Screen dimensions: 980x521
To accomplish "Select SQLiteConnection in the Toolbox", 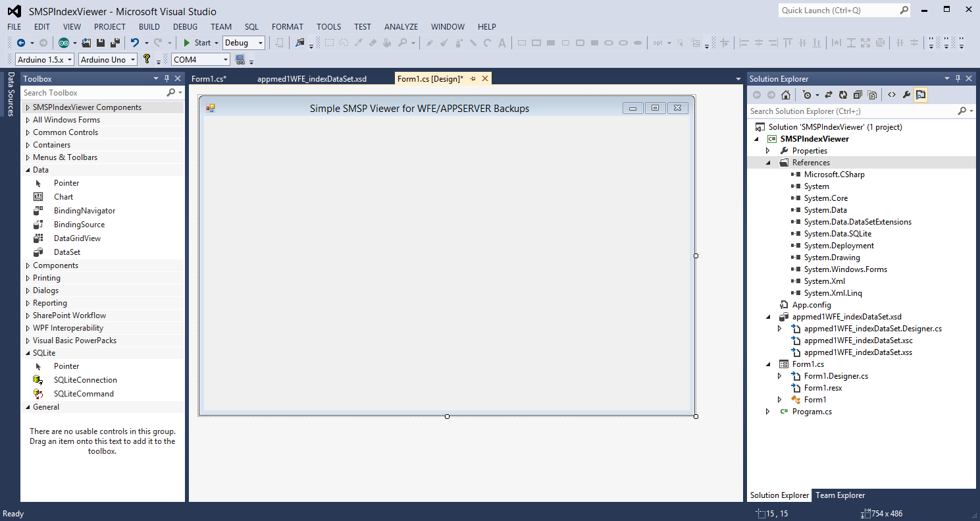I will 86,380.
